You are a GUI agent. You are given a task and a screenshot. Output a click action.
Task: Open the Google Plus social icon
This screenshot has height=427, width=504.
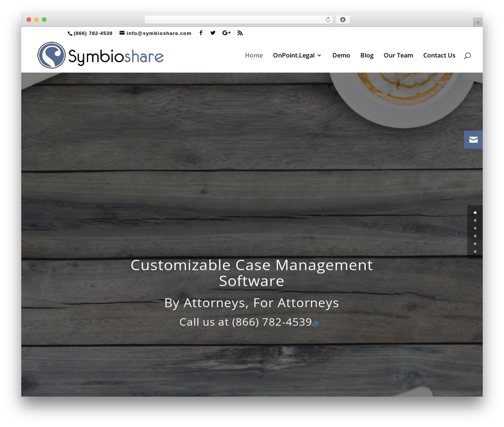(226, 33)
